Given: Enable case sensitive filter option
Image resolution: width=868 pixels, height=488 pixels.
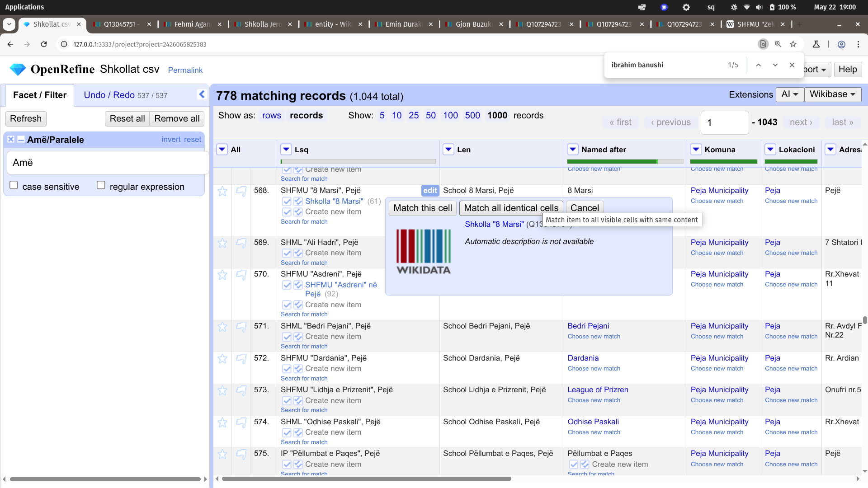Looking at the screenshot, I should (x=14, y=185).
